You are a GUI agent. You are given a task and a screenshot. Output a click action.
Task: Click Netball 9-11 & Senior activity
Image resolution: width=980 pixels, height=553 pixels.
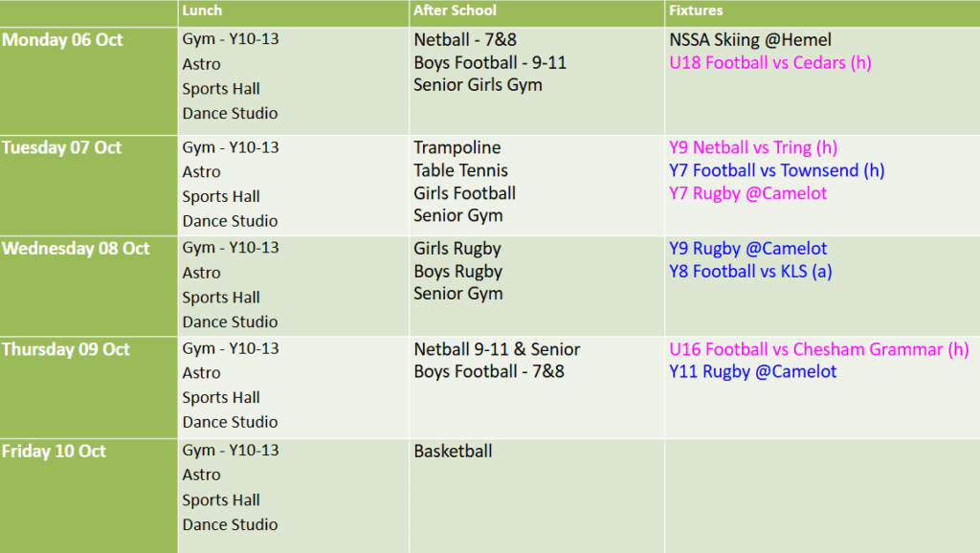pos(497,349)
